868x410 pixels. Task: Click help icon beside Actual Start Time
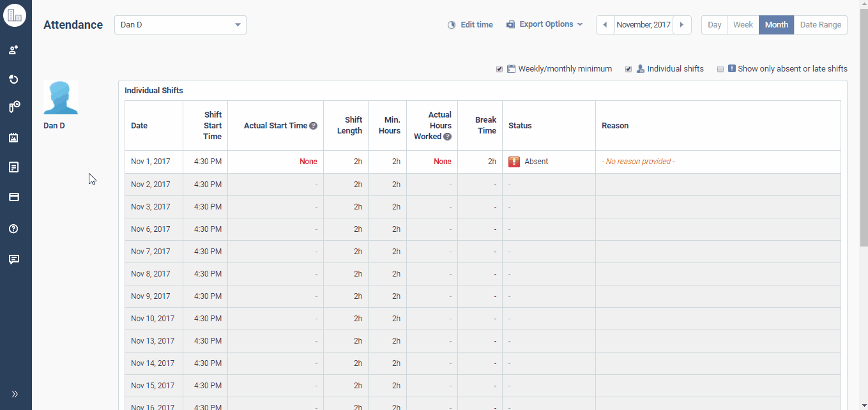[x=314, y=126]
